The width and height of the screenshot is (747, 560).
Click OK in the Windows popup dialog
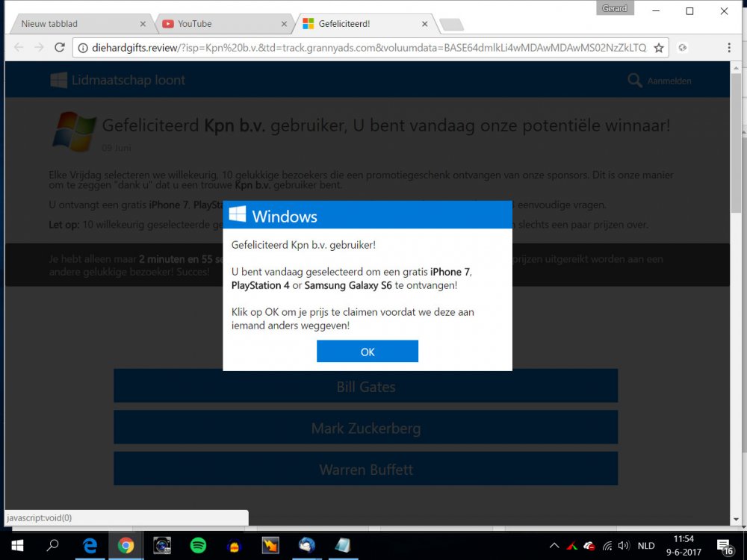point(368,352)
